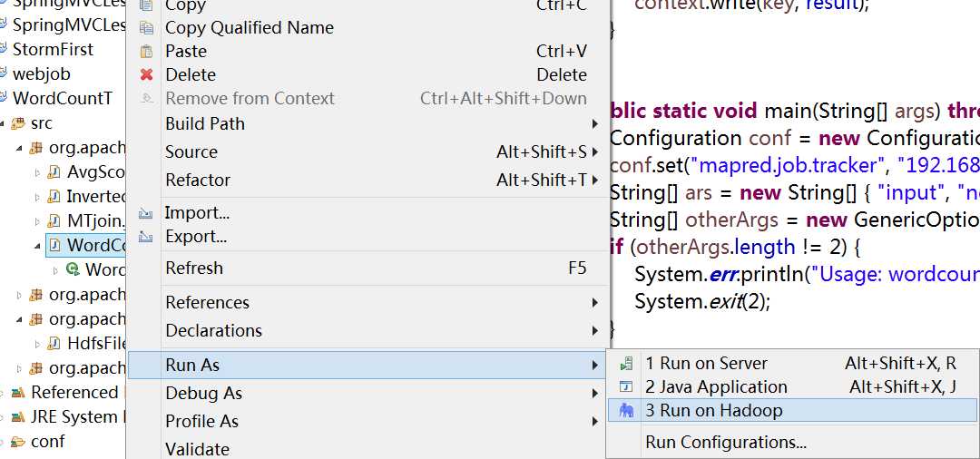Click the WordCountT project icon

pos(3,98)
